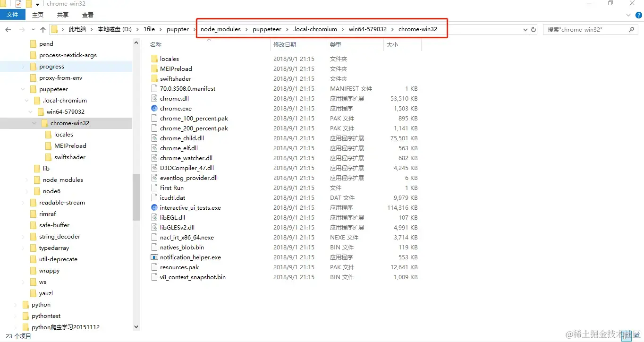Screen dimensions: 644x342
Task: Select 1file breadcrumb segment
Action: (149, 29)
